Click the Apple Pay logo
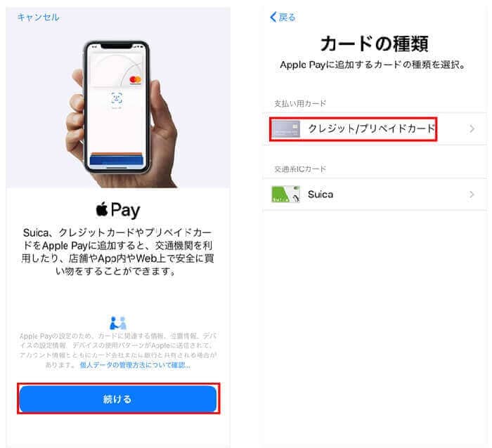The height and width of the screenshot is (448, 492). pos(118,210)
